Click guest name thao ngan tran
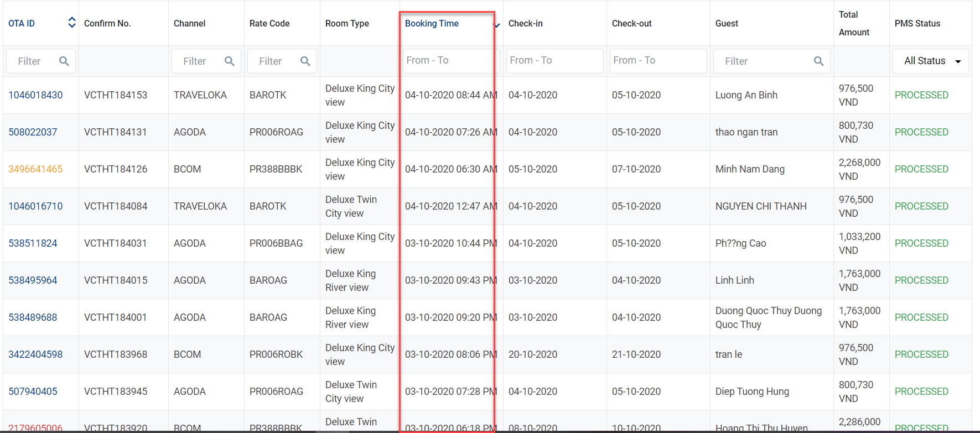Screen dimensions: 980x433 [746, 132]
